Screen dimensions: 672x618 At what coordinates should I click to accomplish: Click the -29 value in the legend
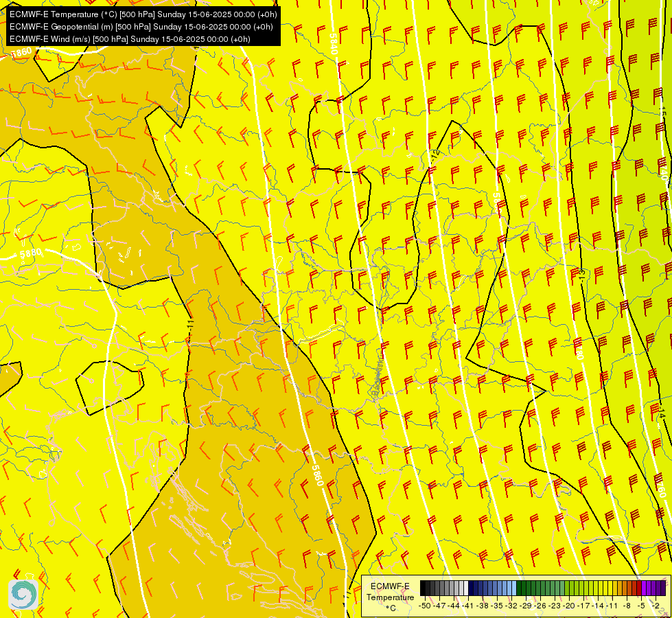[526, 606]
